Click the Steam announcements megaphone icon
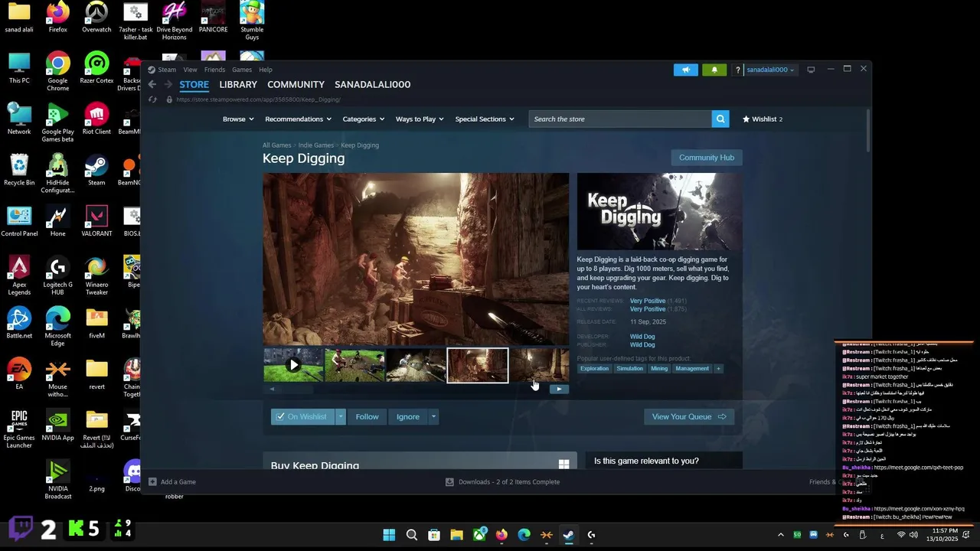980x551 pixels. tap(686, 70)
